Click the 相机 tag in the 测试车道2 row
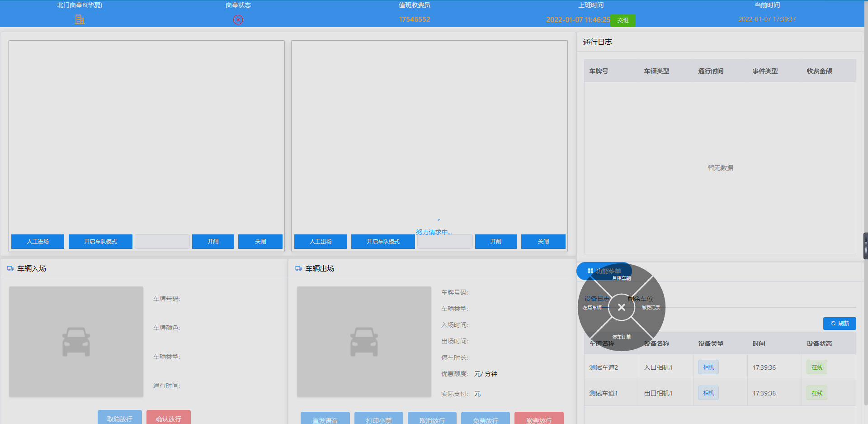This screenshot has height=424, width=868. point(708,367)
